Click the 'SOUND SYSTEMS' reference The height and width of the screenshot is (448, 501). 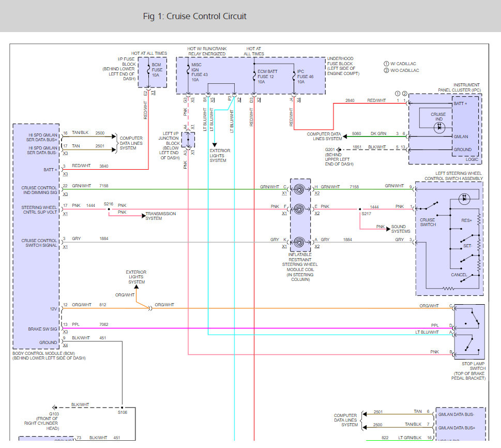click(401, 229)
